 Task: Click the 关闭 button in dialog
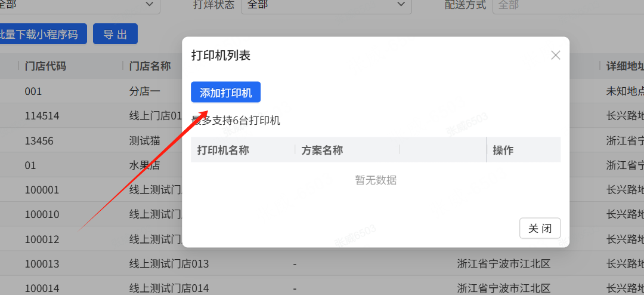click(x=540, y=228)
